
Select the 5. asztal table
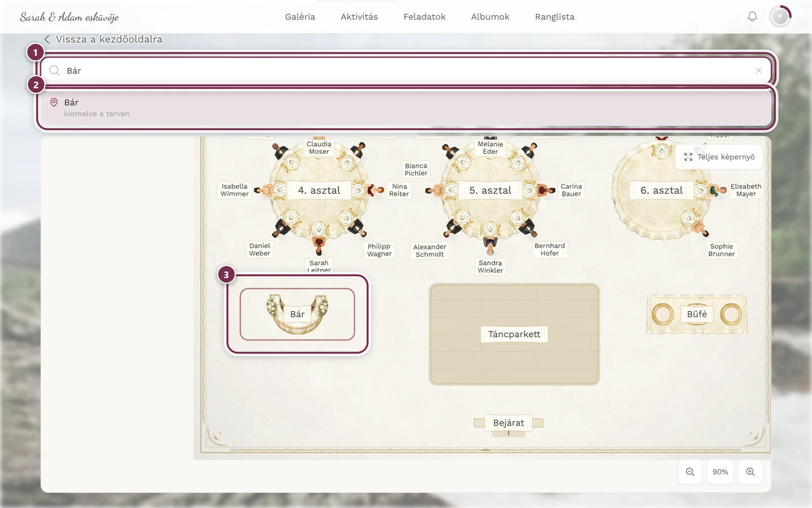491,190
